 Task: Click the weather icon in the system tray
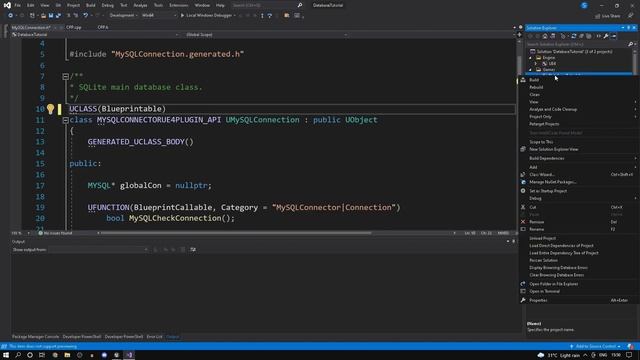coord(541,355)
